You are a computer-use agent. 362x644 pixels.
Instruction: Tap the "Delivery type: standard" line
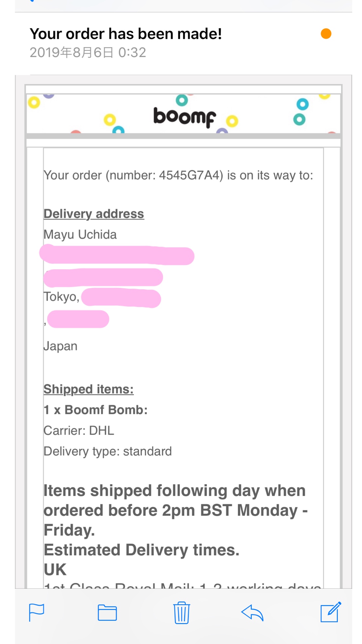click(x=108, y=451)
